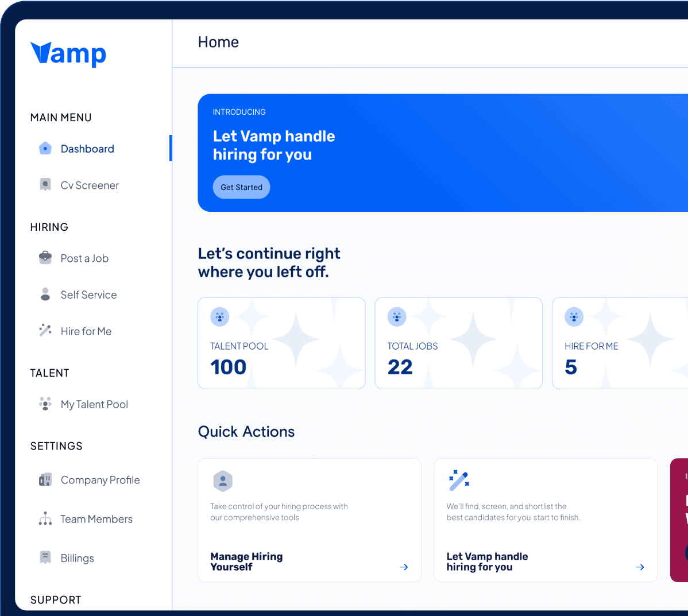Image resolution: width=688 pixels, height=616 pixels.
Task: Click the magic wand icon in Quick Actions
Action: point(459,481)
